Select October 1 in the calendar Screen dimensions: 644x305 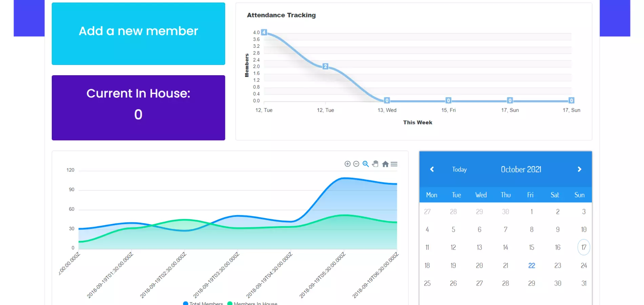[x=531, y=212]
